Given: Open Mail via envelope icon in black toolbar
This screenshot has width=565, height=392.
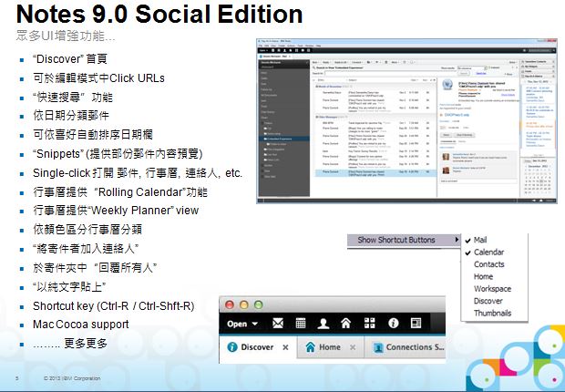Looking at the screenshot, I should pyautogui.click(x=278, y=323).
